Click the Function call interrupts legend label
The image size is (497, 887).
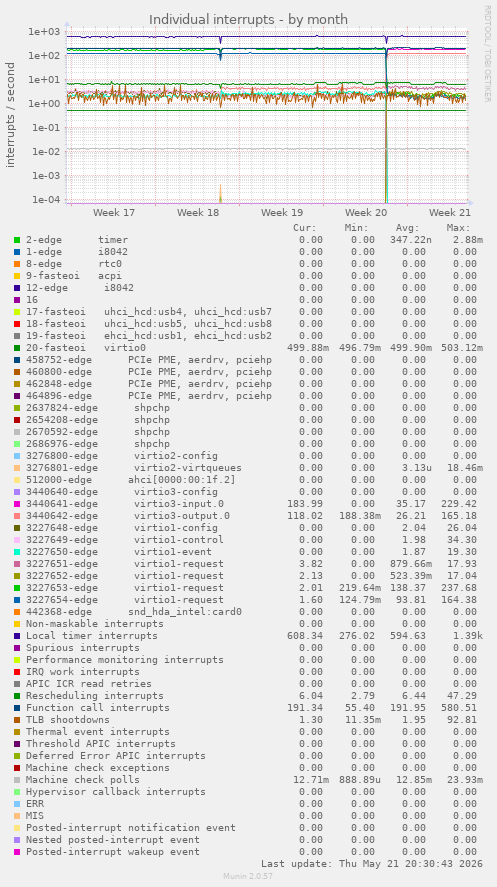point(98,708)
